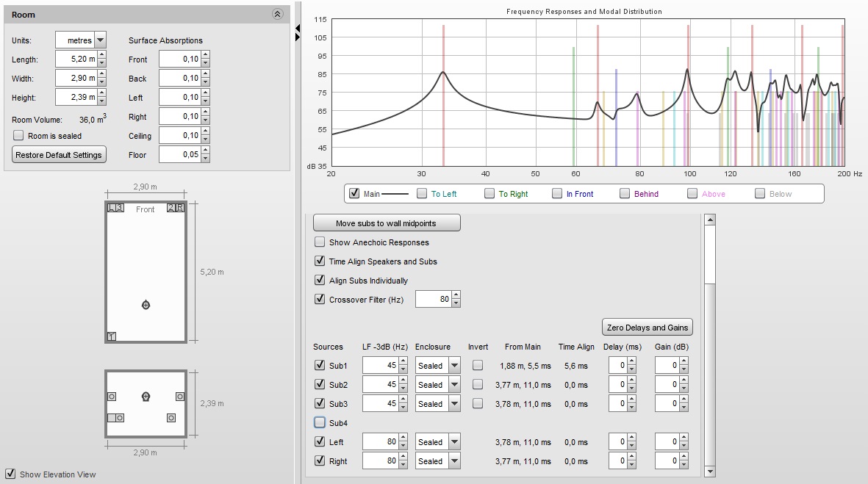Toggle Sub1 Invert checkbox
The image size is (868, 484).
pos(478,365)
